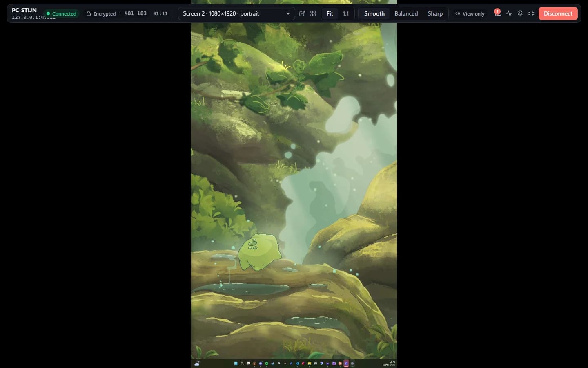Click the Disconnect button

tap(558, 13)
